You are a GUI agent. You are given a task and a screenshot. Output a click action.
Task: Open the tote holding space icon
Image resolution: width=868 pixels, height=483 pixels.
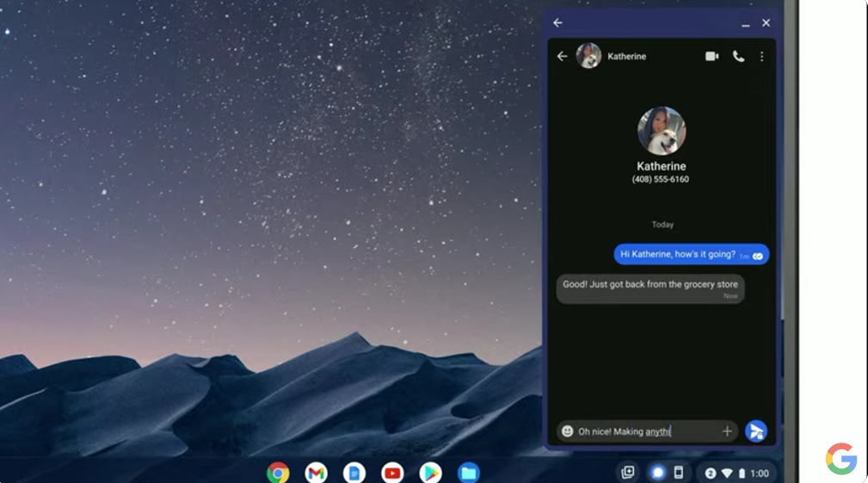click(x=628, y=473)
